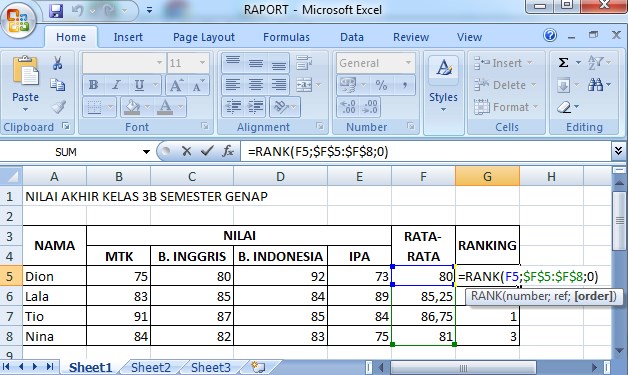The image size is (628, 375).
Task: Click the Save icon in quick access toolbar
Action: pyautogui.click(x=56, y=10)
